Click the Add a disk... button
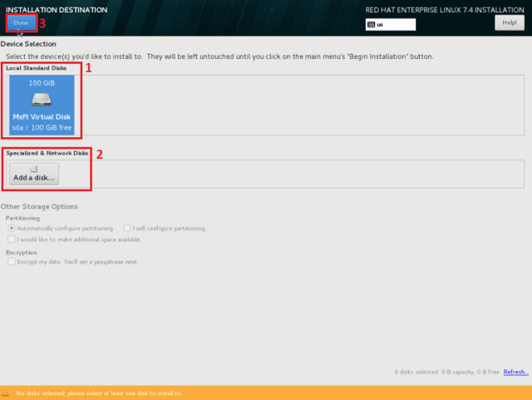532x400 pixels. tap(34, 174)
